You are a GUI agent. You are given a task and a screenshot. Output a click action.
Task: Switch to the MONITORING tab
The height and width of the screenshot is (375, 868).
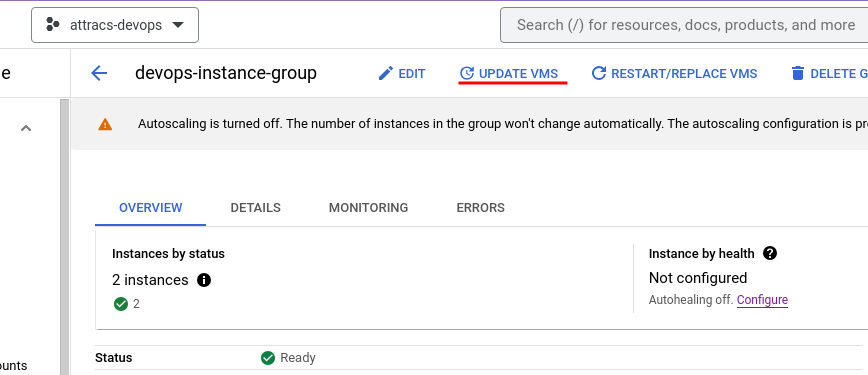(x=369, y=208)
